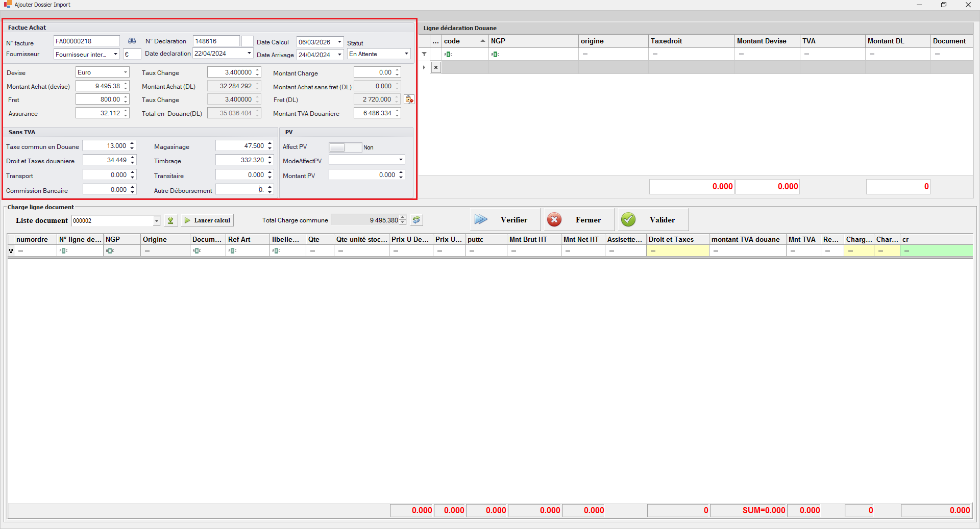Click the binoculars search icon next to N° facture
This screenshot has width=980, height=529.
(x=132, y=41)
